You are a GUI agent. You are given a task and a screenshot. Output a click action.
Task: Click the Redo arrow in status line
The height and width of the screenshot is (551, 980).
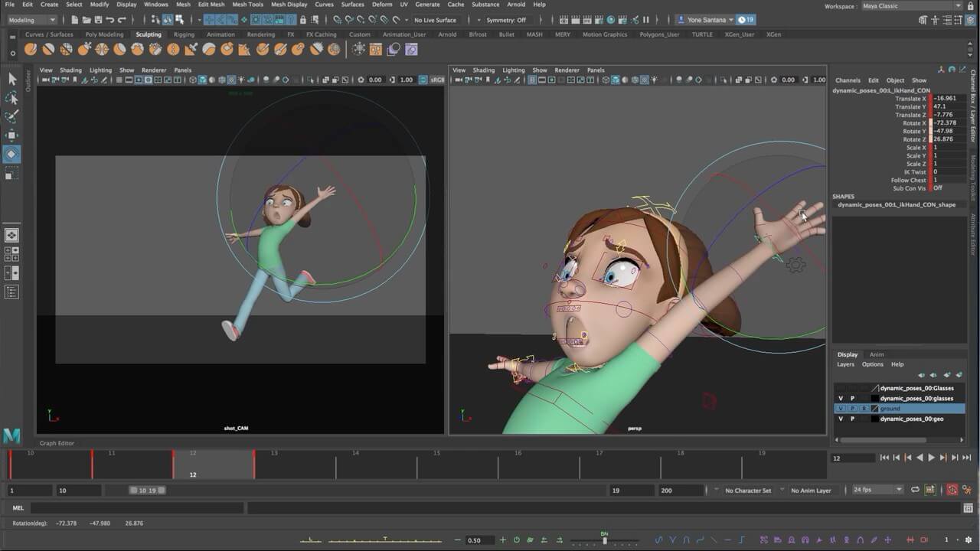click(x=122, y=20)
